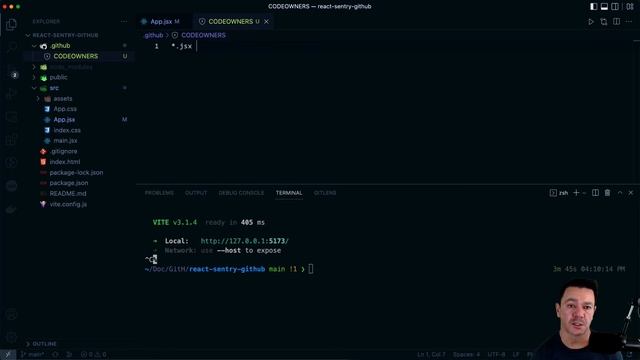Screen dimensions: 640x360
Task: Click the github breadcrumb segment
Action: click(x=153, y=35)
